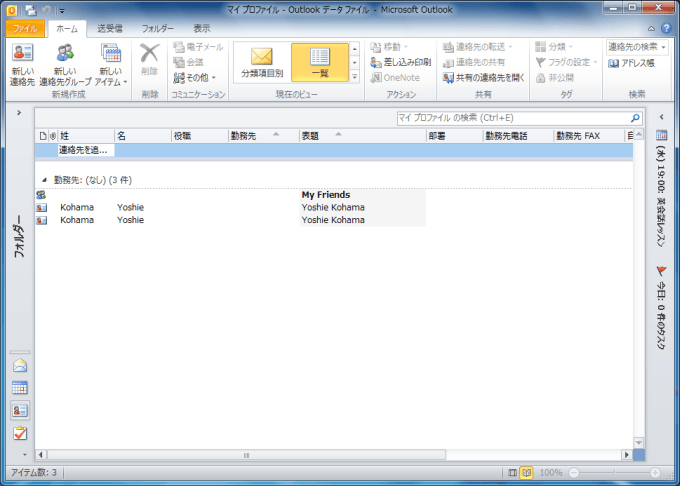
Task: Expand the current view gallery
Action: point(355,77)
